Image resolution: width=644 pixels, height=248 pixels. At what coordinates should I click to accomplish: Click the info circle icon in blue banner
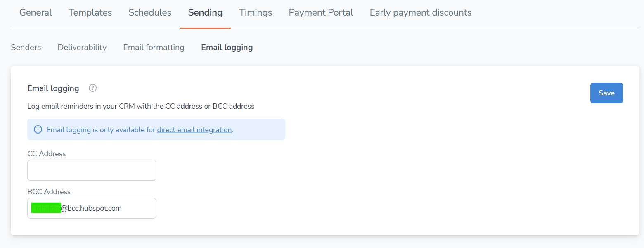[38, 130]
